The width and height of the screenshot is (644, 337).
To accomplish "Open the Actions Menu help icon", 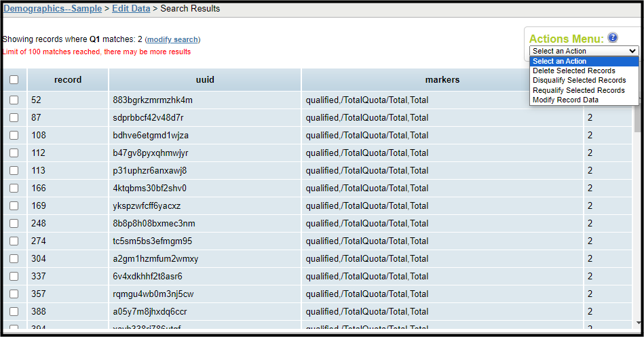I will click(612, 38).
